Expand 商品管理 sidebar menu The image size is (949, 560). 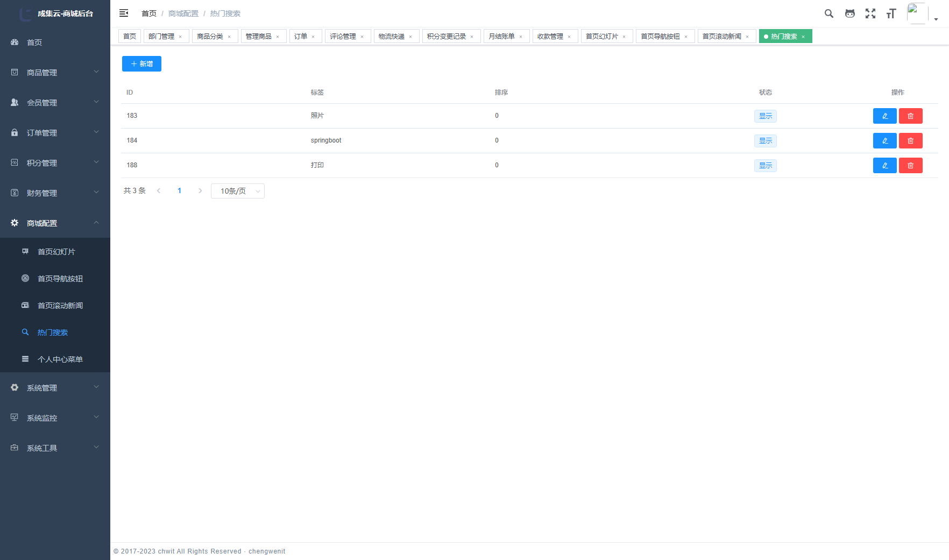(55, 72)
